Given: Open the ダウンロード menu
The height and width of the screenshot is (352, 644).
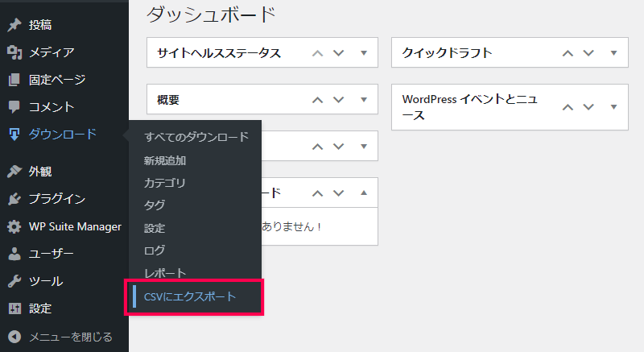Looking at the screenshot, I should (x=64, y=135).
